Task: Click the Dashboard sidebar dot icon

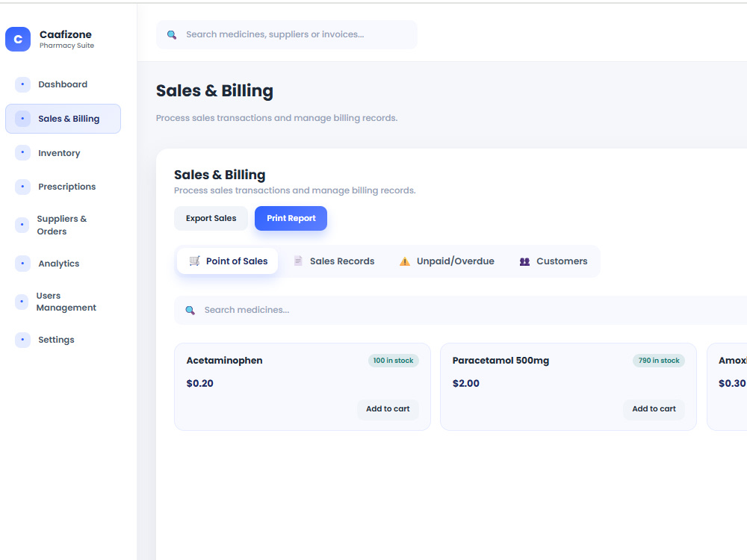Action: point(22,84)
